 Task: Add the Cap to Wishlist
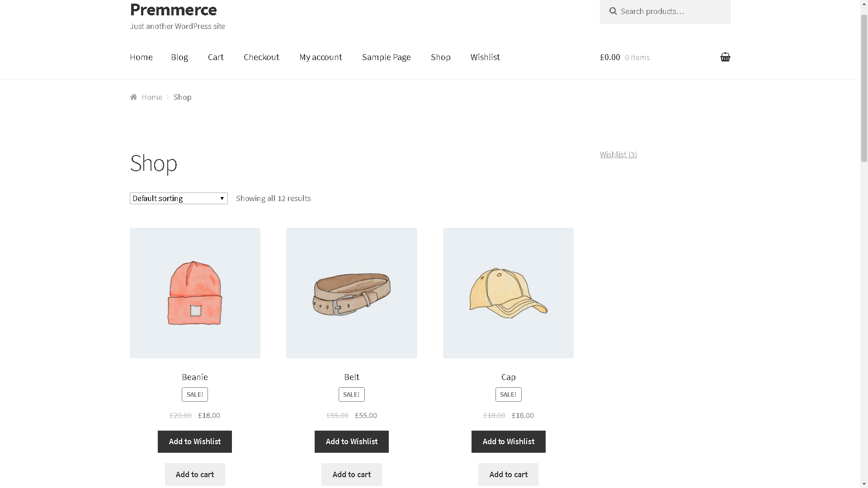pos(508,441)
